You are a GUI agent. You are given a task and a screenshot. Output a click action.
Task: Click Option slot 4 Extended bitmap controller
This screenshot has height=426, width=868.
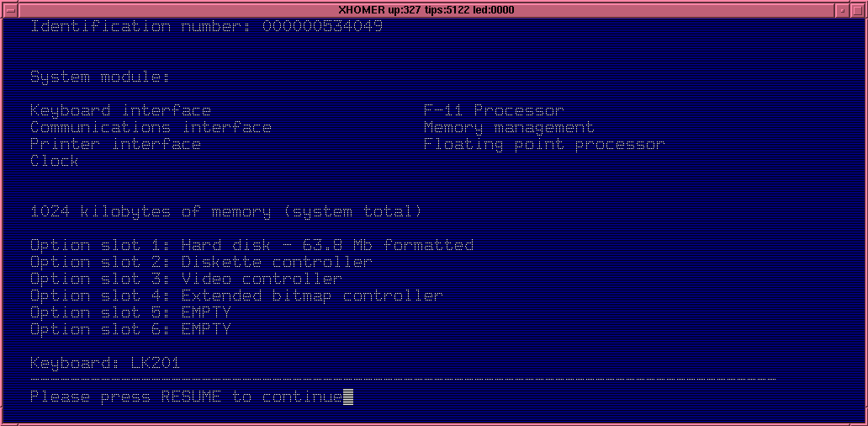coord(236,296)
